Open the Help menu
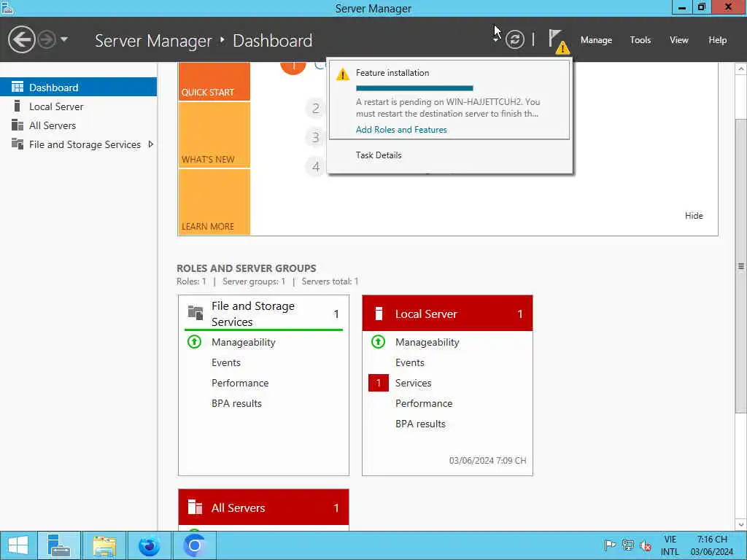This screenshot has width=747, height=560. [717, 40]
